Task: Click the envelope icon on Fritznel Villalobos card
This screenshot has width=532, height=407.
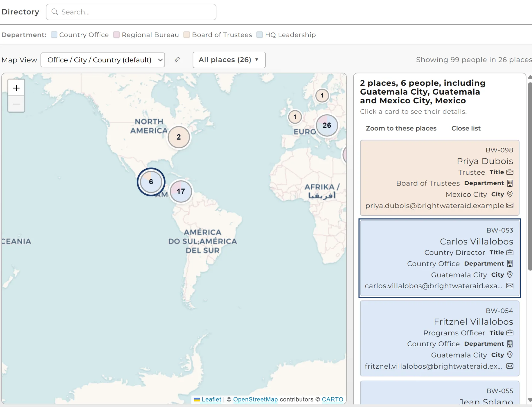Action: click(510, 366)
